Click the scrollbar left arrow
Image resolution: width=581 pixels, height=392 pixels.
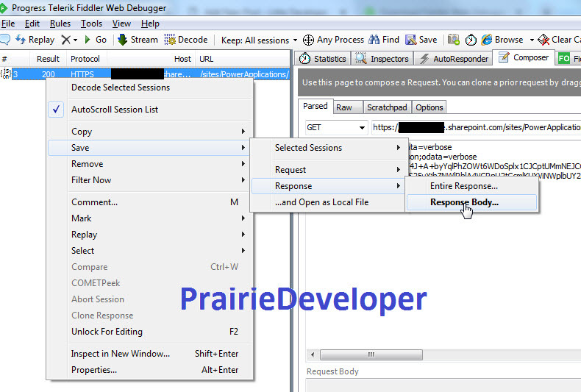pyautogui.click(x=313, y=354)
